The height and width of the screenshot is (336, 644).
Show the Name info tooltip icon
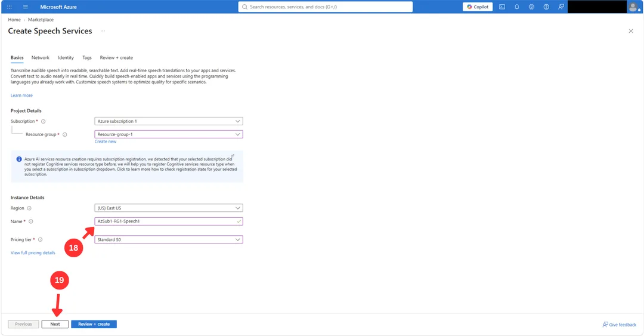click(x=31, y=221)
